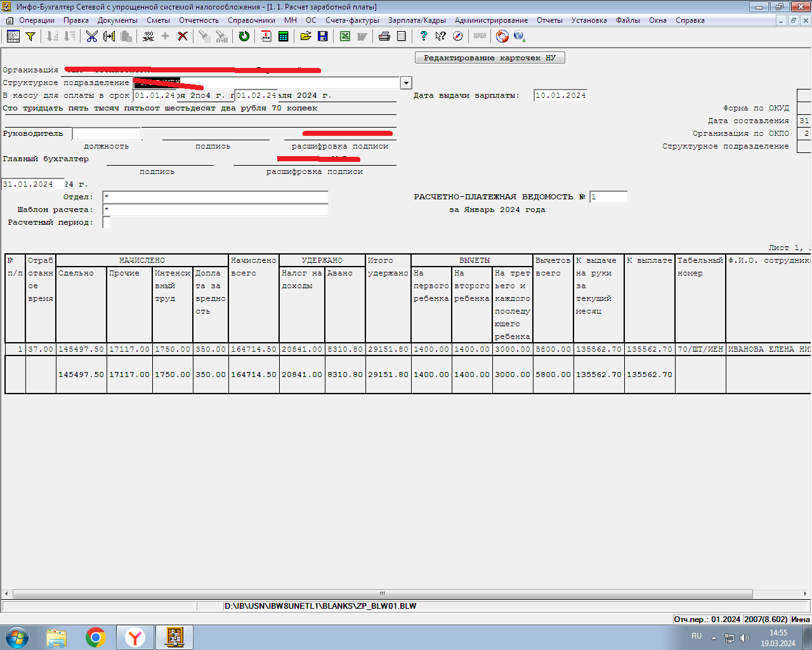The width and height of the screenshot is (812, 650).
Task: Open the Зарплата/Кадры menu
Action: click(x=417, y=20)
